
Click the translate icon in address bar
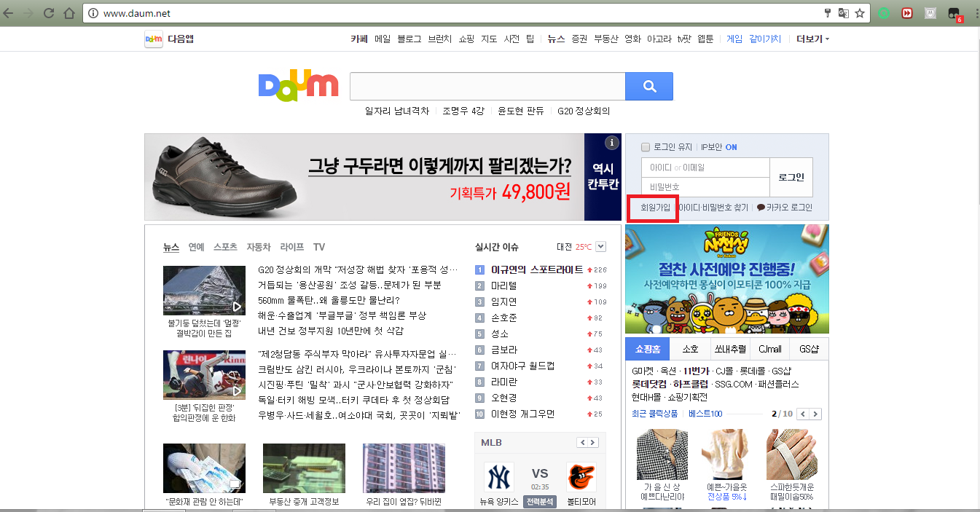coord(844,13)
